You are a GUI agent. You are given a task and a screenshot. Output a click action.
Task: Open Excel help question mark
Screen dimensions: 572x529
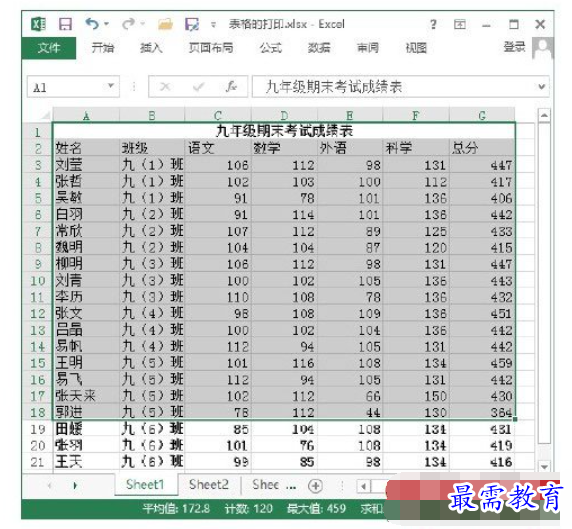tap(433, 24)
